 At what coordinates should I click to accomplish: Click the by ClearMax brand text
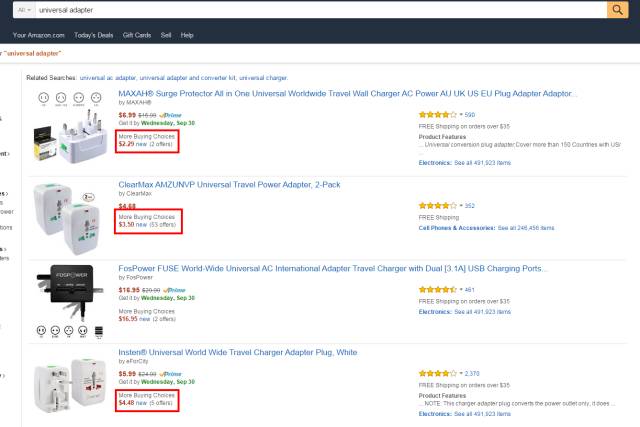tap(135, 193)
